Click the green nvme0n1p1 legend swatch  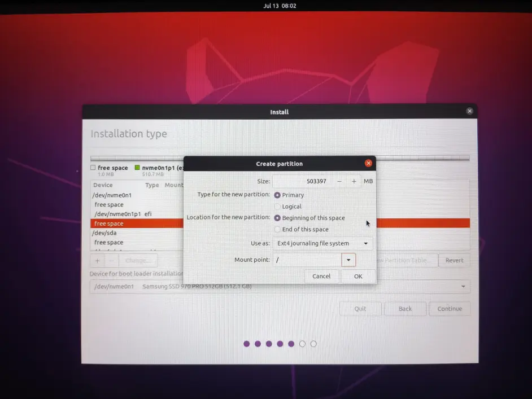click(x=137, y=168)
